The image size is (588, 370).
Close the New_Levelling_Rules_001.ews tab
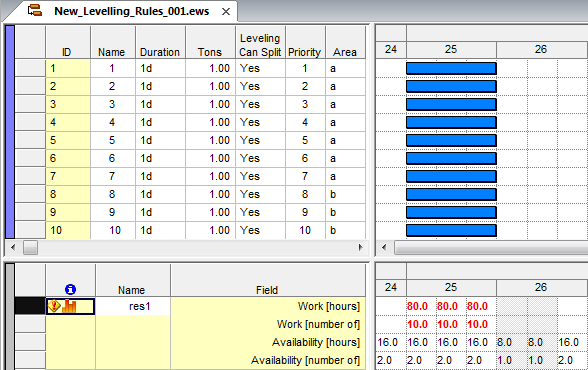coord(226,12)
